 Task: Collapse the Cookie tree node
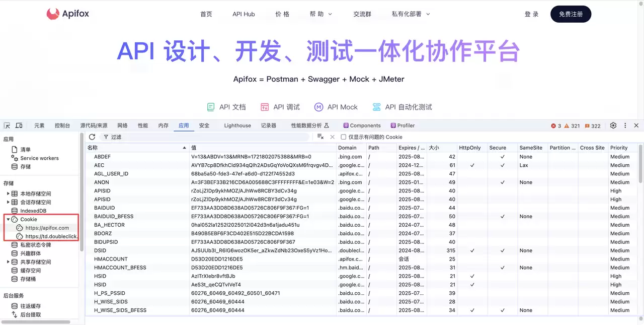pos(8,219)
